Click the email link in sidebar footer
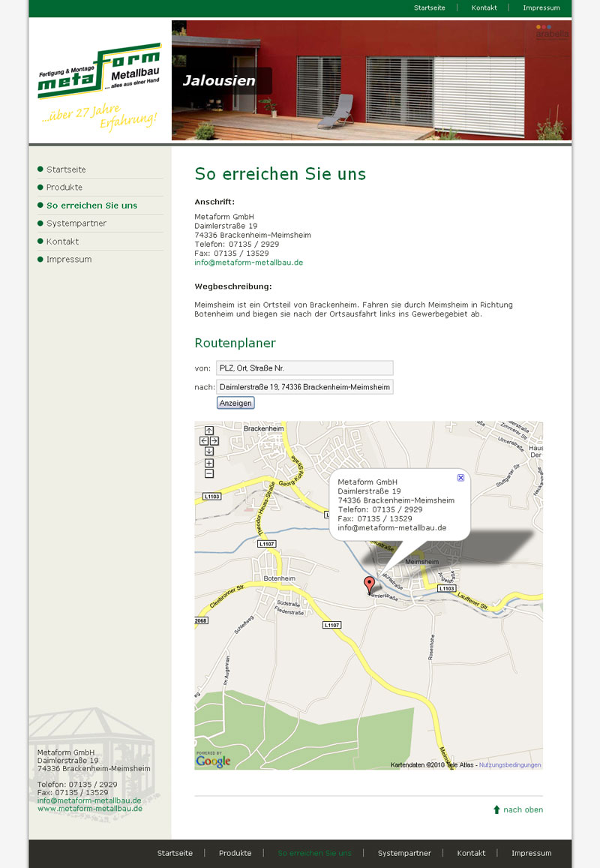600x868 pixels. coord(89,800)
